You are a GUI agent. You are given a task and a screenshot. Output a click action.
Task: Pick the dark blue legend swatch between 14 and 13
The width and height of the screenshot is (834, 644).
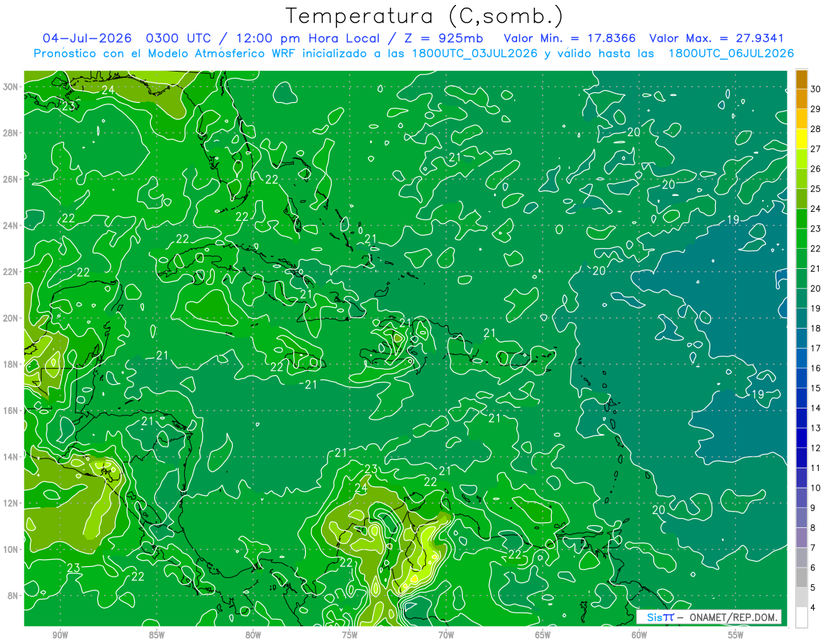(x=802, y=418)
